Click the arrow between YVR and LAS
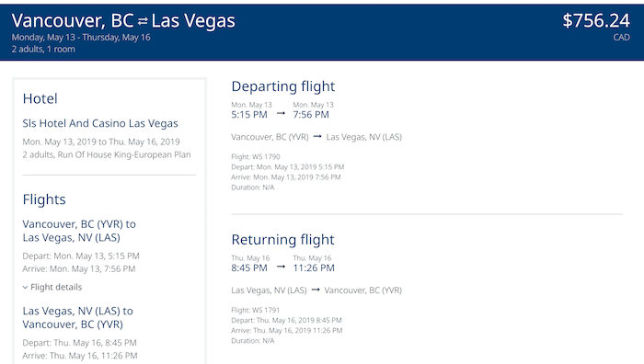 point(317,137)
